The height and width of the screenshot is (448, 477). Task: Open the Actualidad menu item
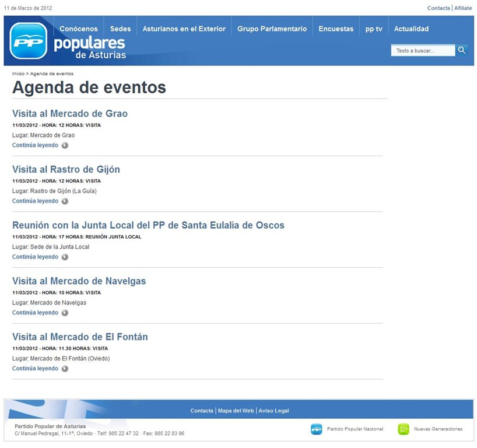[411, 29]
